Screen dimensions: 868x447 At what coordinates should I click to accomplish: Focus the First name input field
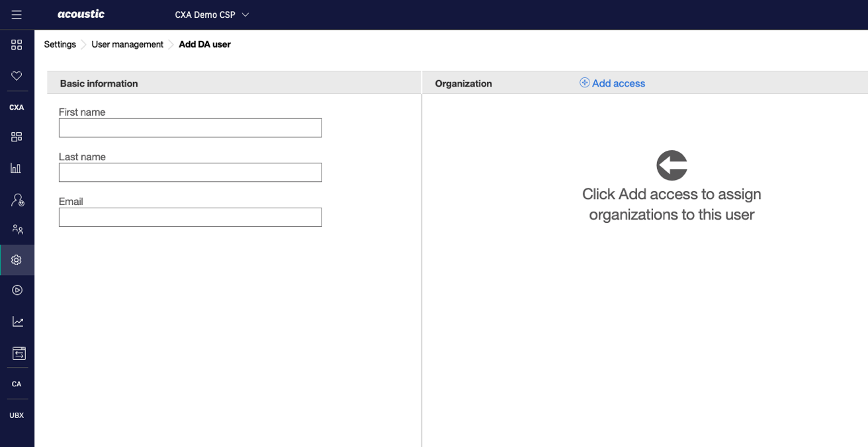[191, 128]
